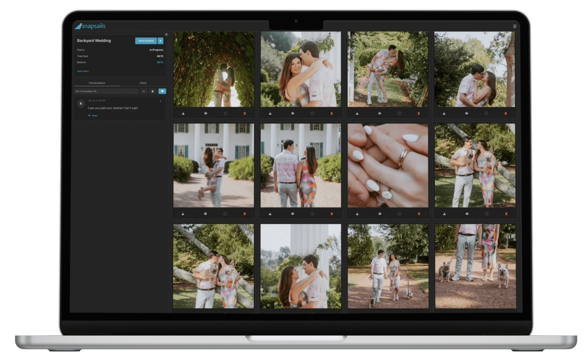Toggle visibility of the ring close-up photo
Screen dimensions: 588x364
[380, 214]
